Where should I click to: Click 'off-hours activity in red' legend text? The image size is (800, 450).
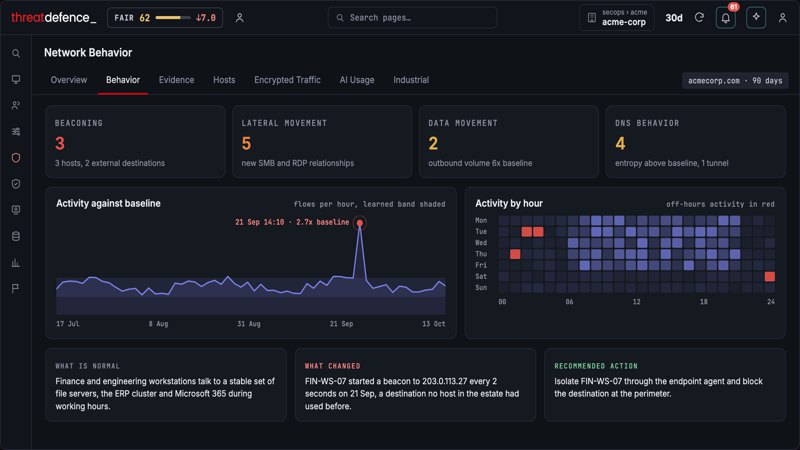[x=720, y=204]
